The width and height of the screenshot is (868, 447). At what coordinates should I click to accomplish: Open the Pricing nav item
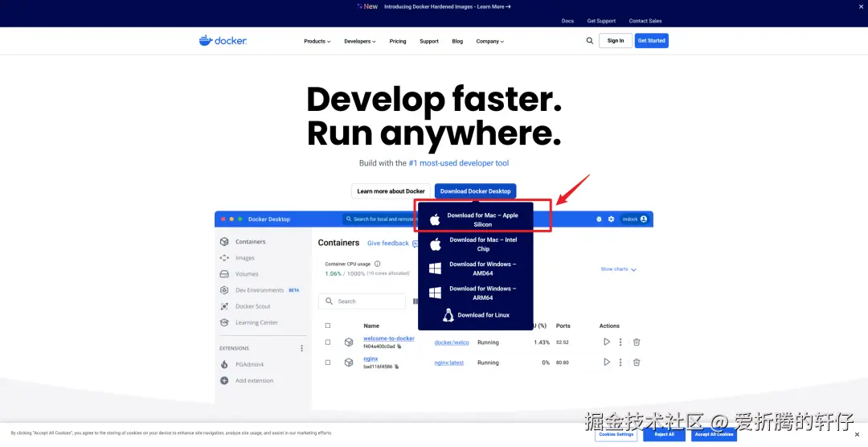[x=398, y=41]
